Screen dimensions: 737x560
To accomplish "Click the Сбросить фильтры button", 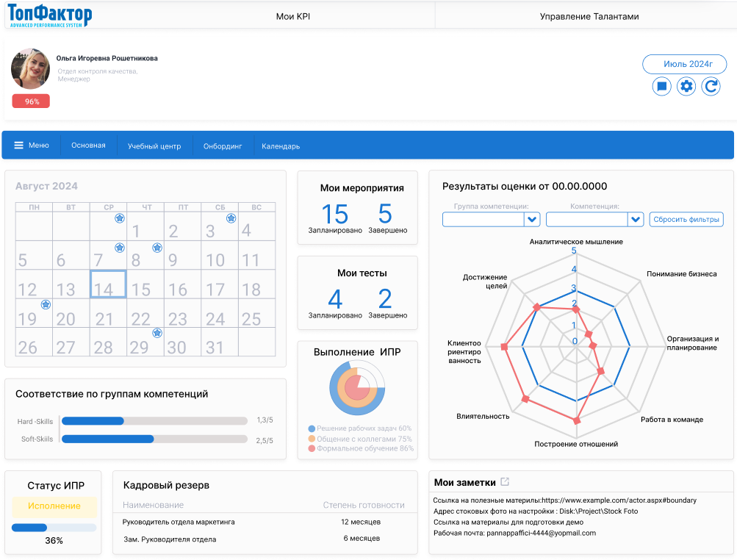I will [686, 220].
